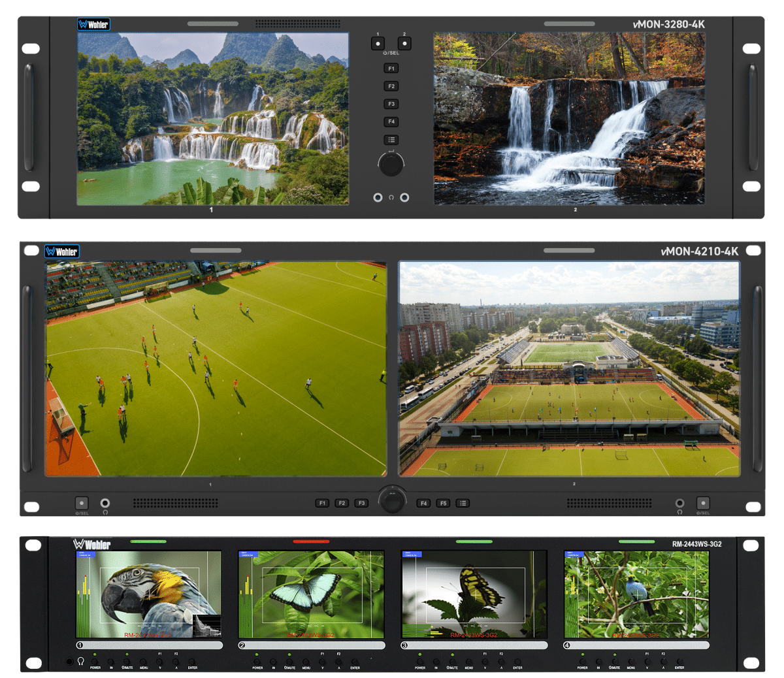Click the left headphone jack on vMON-3280-4K
The image size is (784, 678).
pos(378,197)
